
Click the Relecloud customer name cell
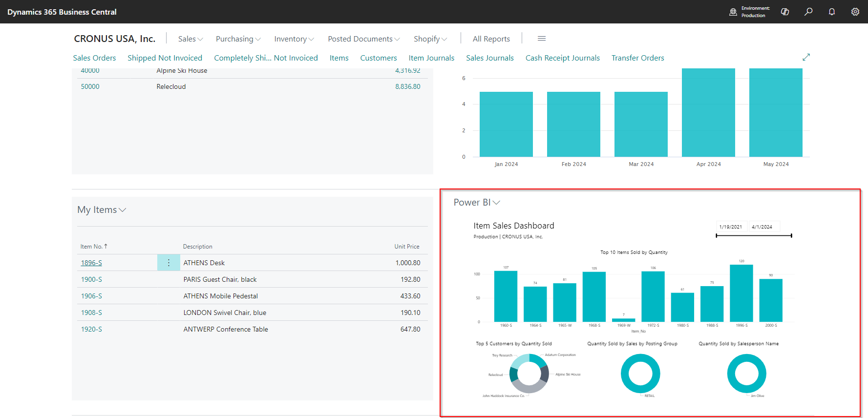171,86
